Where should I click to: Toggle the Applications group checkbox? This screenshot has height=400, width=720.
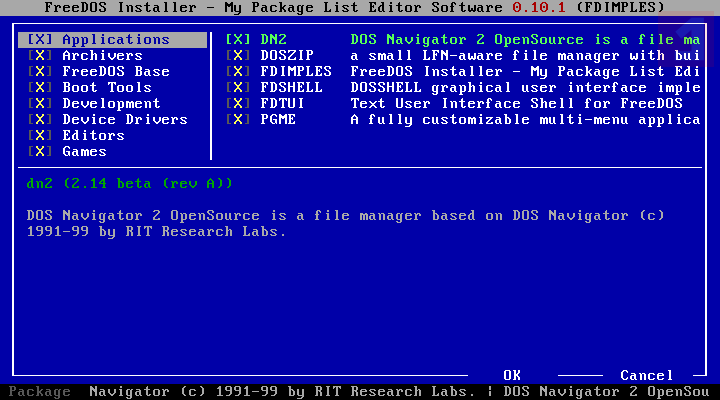click(x=40, y=39)
